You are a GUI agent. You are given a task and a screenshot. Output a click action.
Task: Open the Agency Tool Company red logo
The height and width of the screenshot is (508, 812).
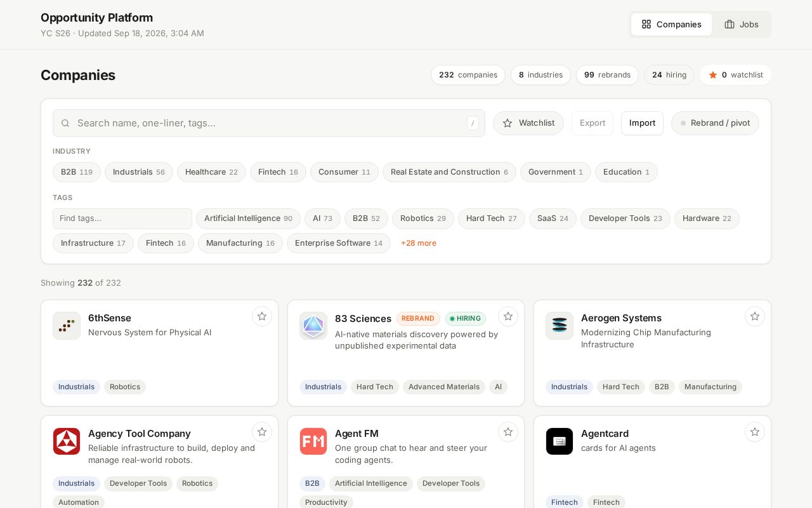[67, 441]
